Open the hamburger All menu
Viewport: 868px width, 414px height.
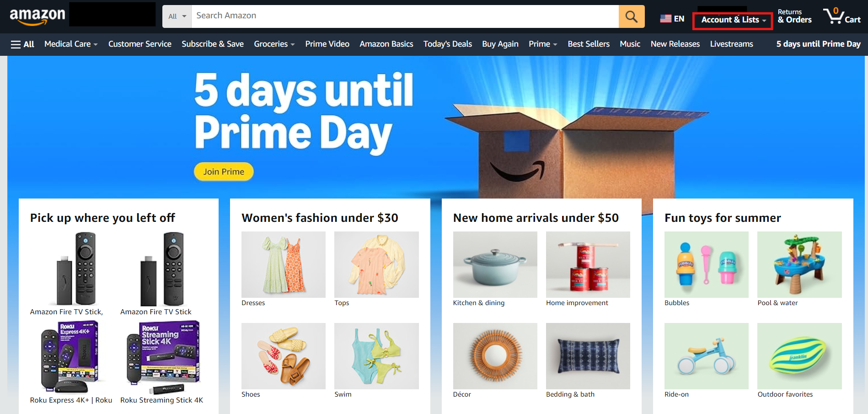point(22,44)
